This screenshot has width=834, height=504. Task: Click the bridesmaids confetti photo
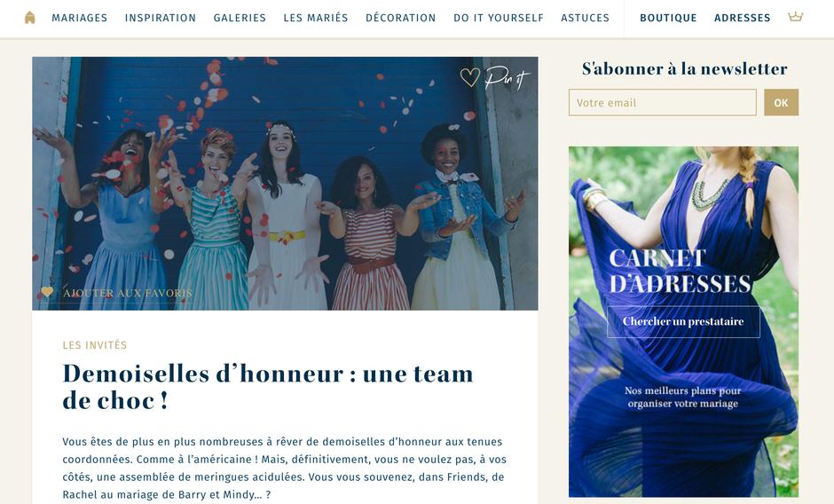[285, 184]
